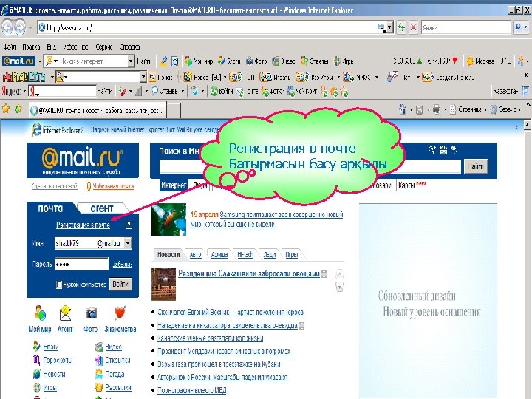Select the Интернет search tab
This screenshot has height=399, width=532.
pyautogui.click(x=174, y=185)
